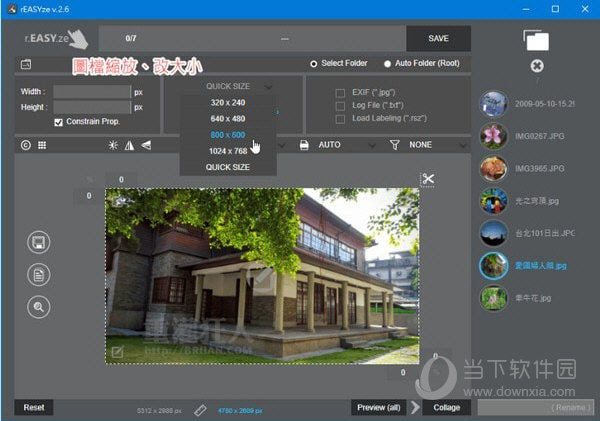The height and width of the screenshot is (421, 600).
Task: Click the round magnifier zoom icon
Action: (39, 307)
